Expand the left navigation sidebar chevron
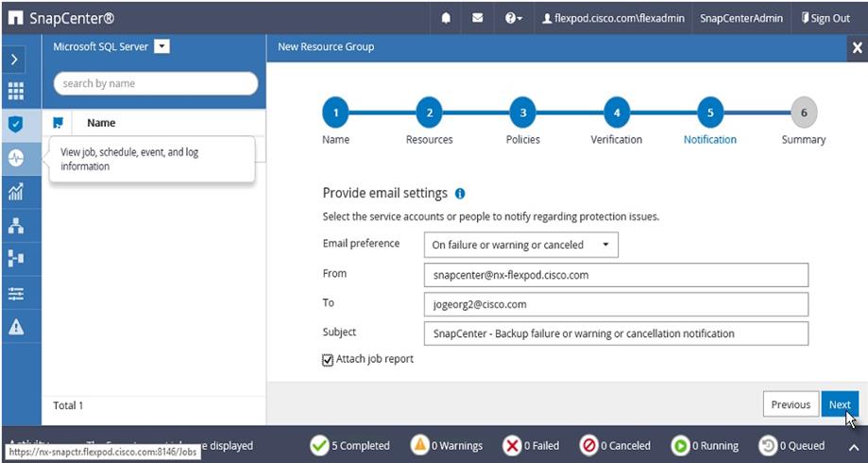Viewport: 868px width, 463px height. 15,60
